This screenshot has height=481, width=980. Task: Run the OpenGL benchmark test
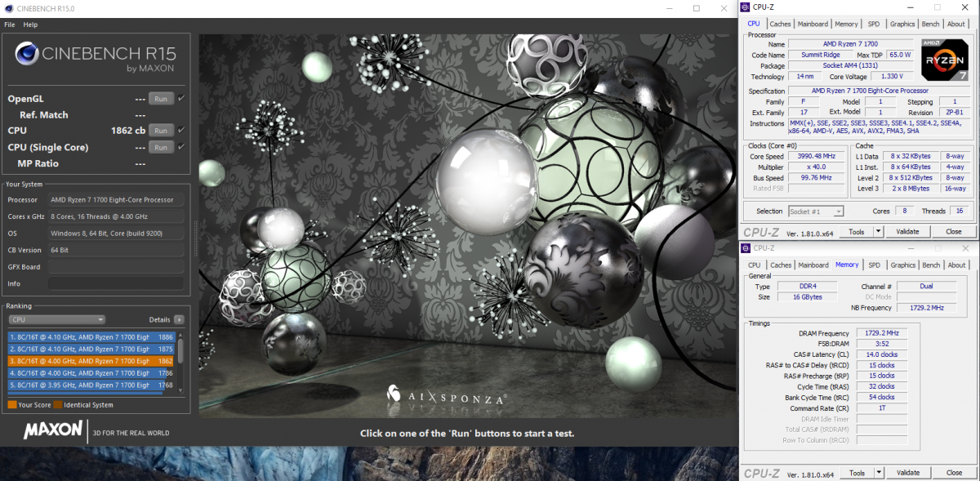click(x=161, y=99)
